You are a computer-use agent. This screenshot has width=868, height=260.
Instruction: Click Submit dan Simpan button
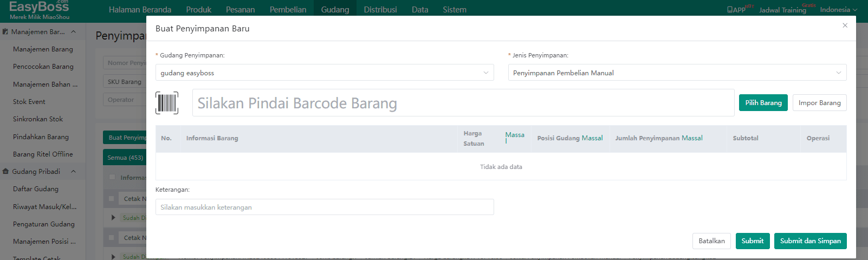(810, 241)
